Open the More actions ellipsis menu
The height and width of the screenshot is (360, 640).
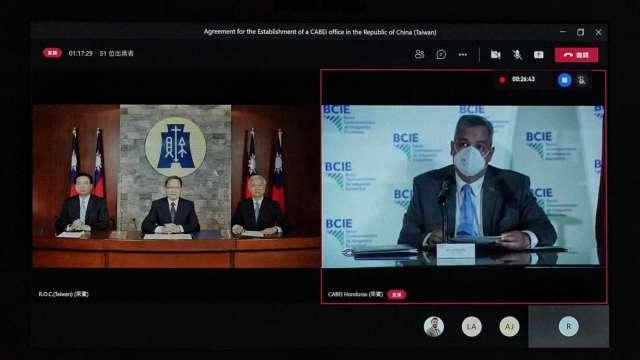[x=462, y=54]
